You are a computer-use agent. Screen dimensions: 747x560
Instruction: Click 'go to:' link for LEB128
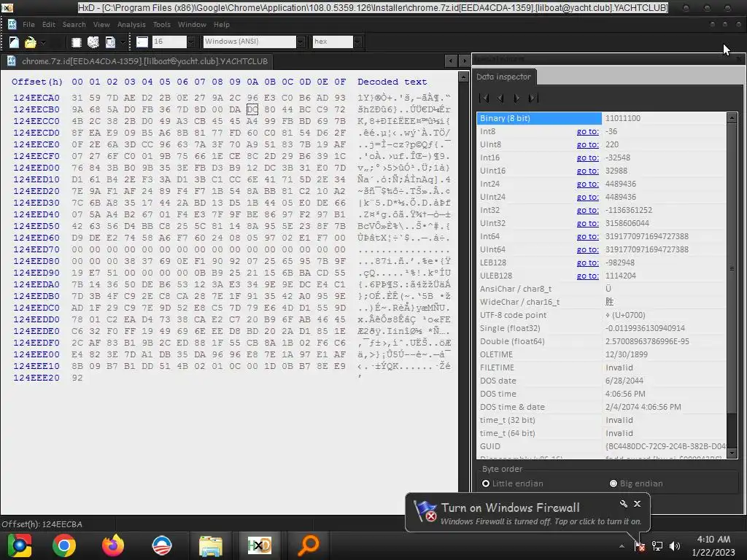point(587,262)
